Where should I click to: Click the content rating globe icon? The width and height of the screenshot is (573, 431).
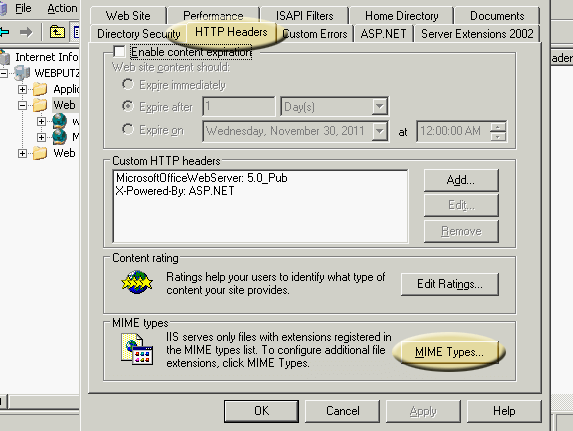pyautogui.click(x=137, y=282)
